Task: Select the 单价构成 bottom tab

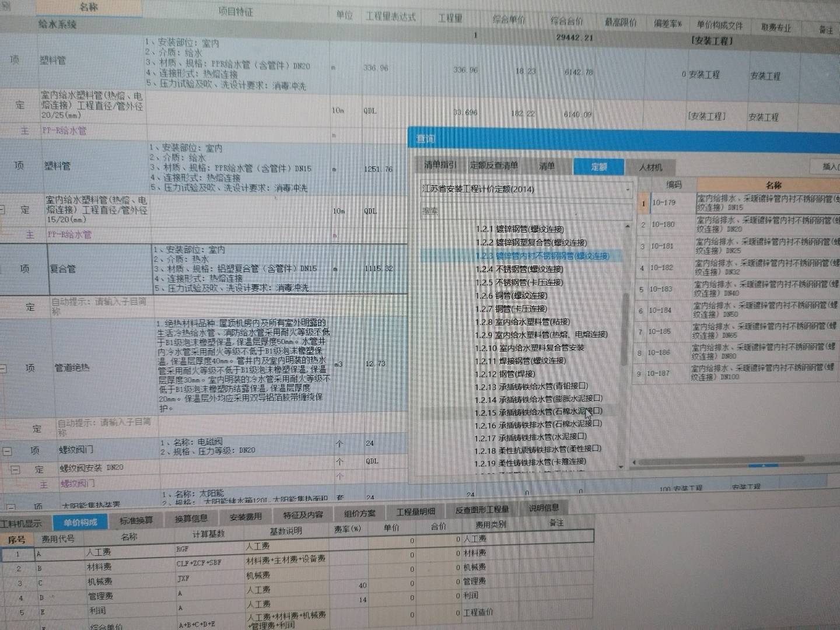Action: pos(80,522)
